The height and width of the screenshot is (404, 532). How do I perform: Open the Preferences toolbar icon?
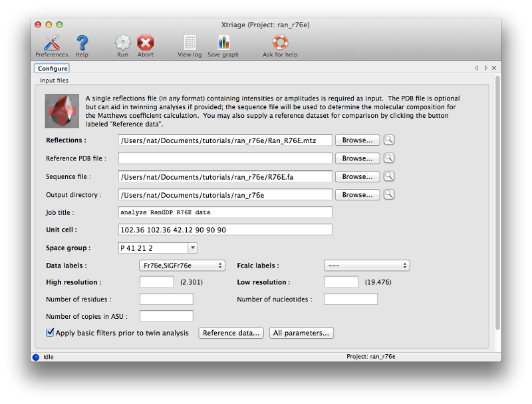pyautogui.click(x=51, y=43)
